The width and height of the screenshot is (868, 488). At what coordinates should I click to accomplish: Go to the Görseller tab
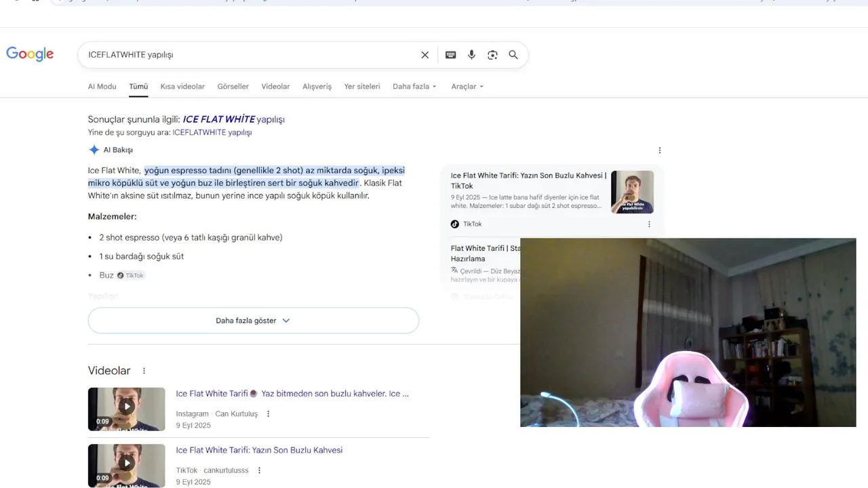click(x=233, y=87)
